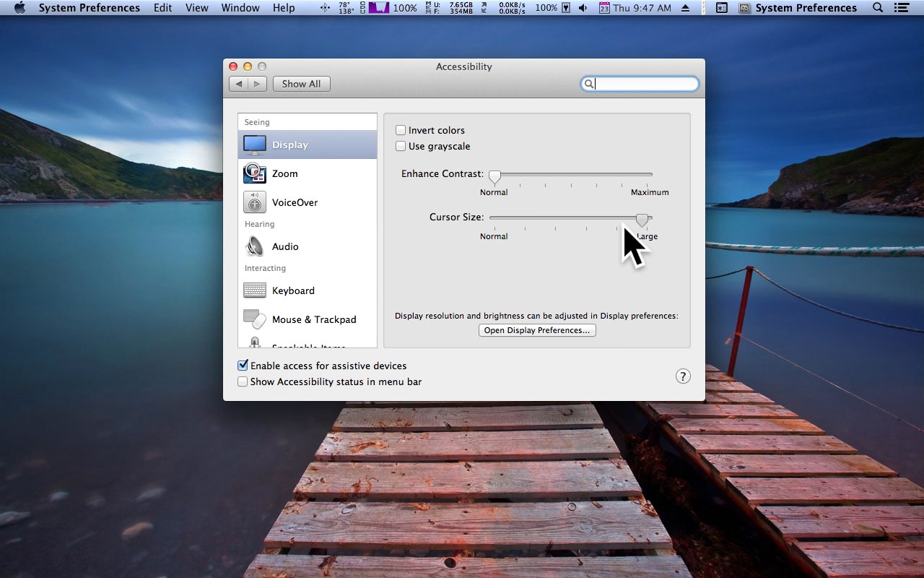Click the network speed arrows icon
Viewport: 924px width, 578px height.
point(483,8)
